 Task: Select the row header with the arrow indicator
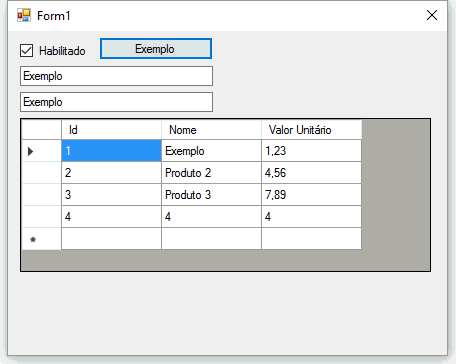[42, 151]
